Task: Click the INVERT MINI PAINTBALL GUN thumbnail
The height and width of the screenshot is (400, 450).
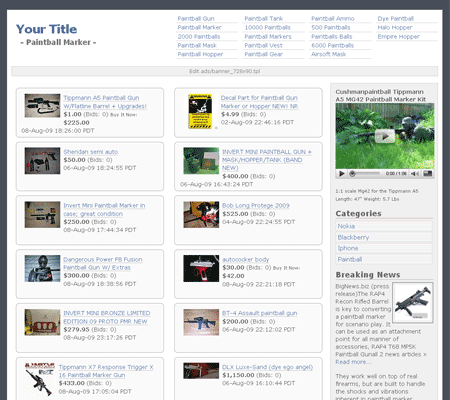Action: (x=201, y=161)
